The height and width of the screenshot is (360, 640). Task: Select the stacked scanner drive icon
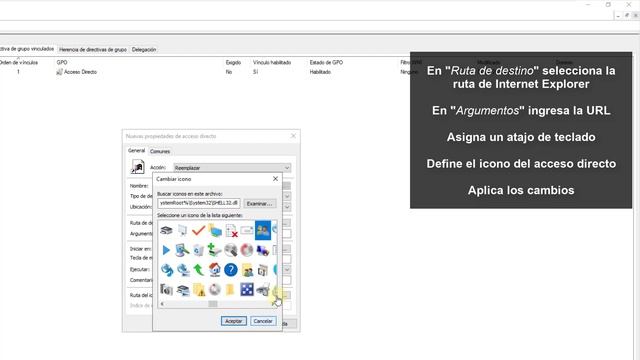[x=166, y=231]
